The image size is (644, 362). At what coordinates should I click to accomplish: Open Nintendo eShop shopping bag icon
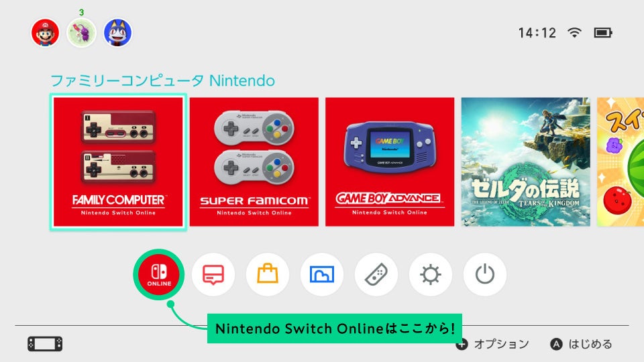268,274
